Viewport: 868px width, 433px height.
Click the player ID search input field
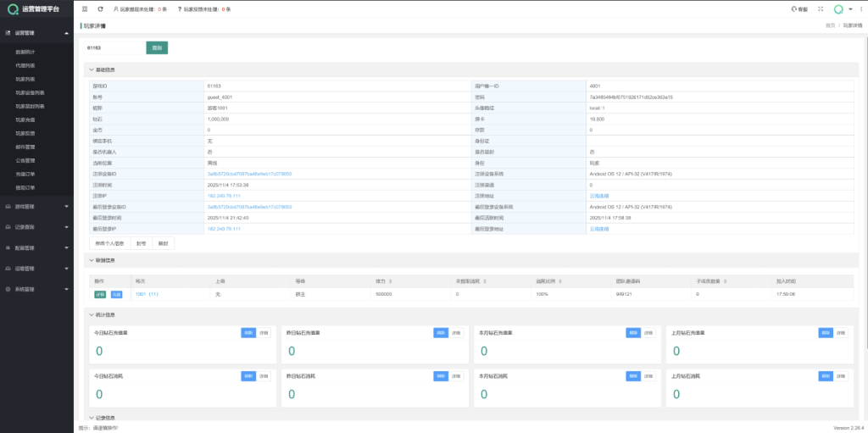(x=114, y=48)
